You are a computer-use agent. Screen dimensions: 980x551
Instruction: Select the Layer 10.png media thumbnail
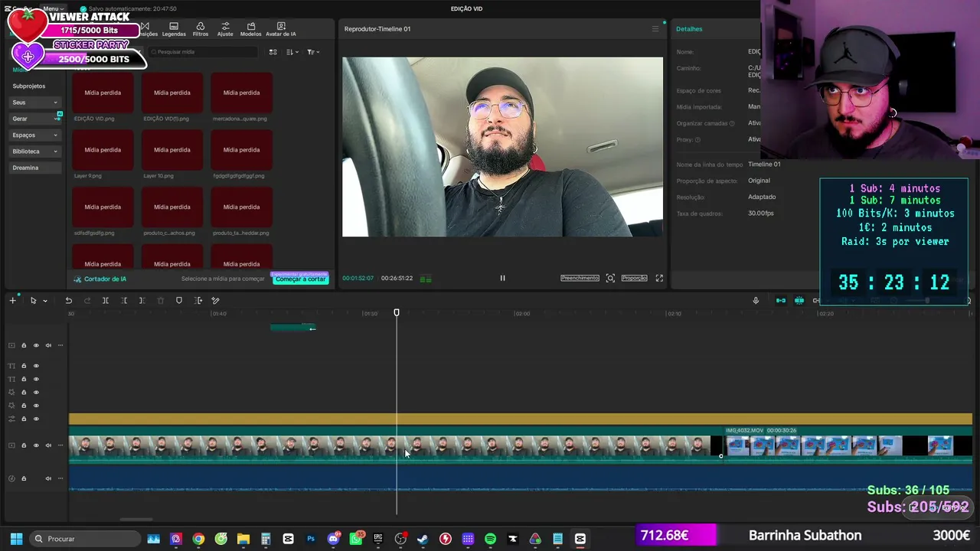point(172,150)
